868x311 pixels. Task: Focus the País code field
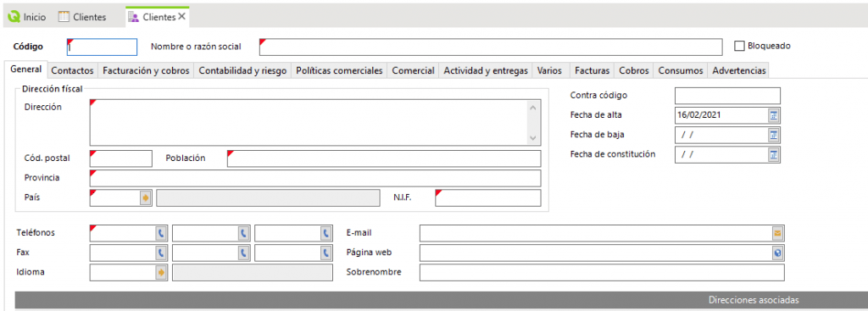pyautogui.click(x=114, y=198)
